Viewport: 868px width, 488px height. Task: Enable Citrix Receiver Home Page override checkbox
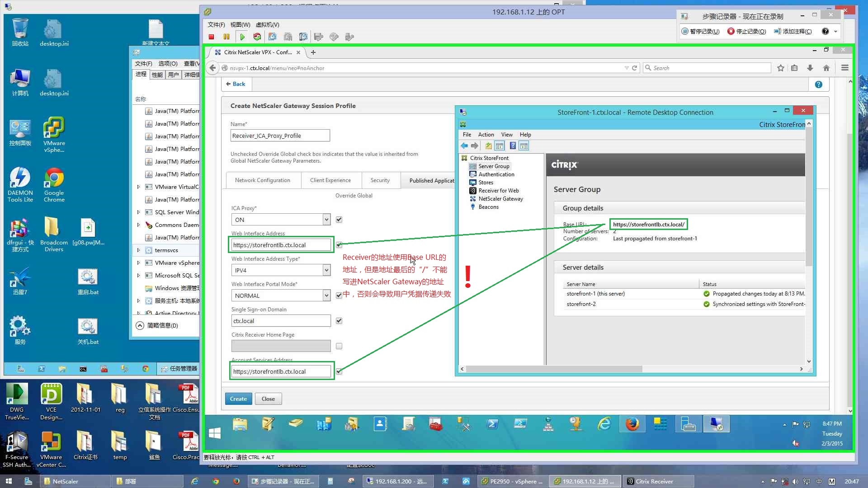pos(339,346)
